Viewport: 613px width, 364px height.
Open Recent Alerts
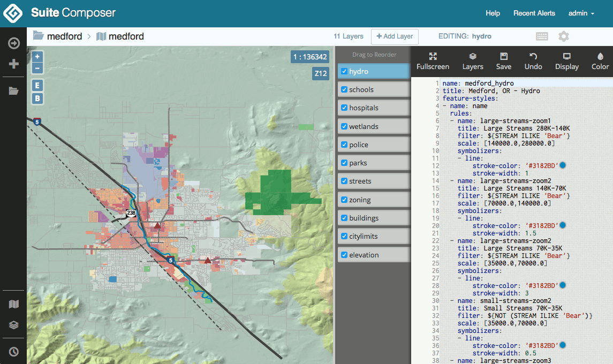tap(534, 13)
